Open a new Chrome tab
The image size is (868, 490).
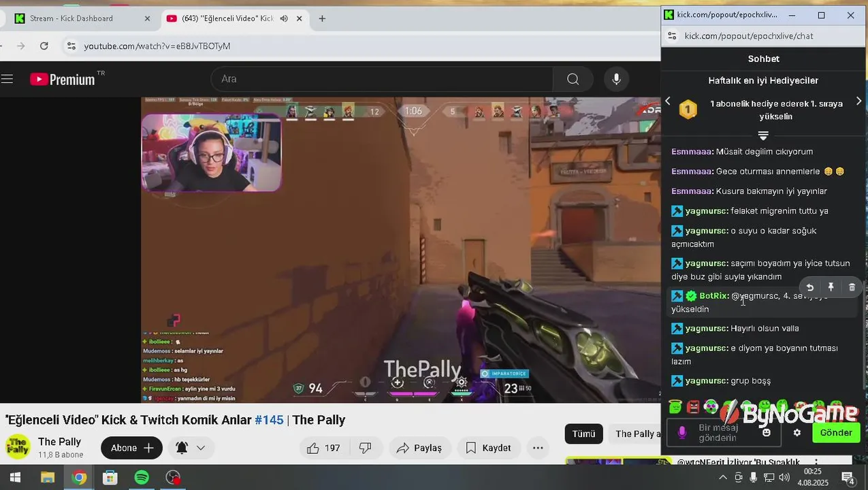click(x=322, y=18)
